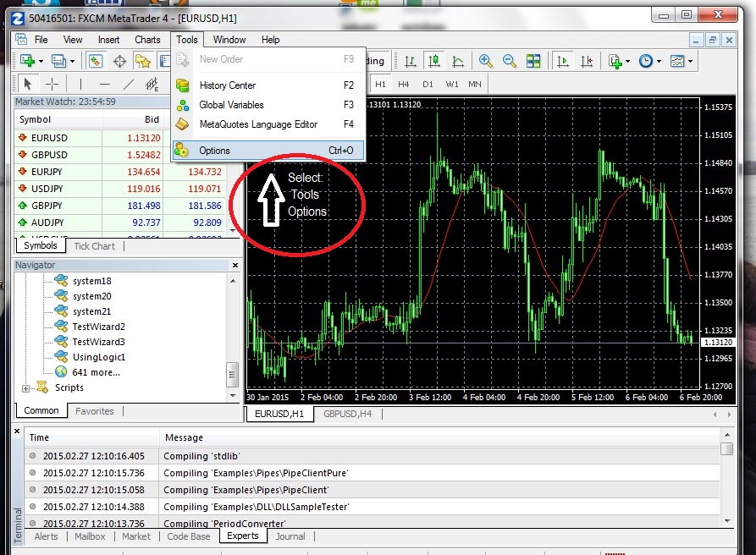Viewport: 756px width, 555px height.
Task: Open the File menu
Action: coord(41,40)
